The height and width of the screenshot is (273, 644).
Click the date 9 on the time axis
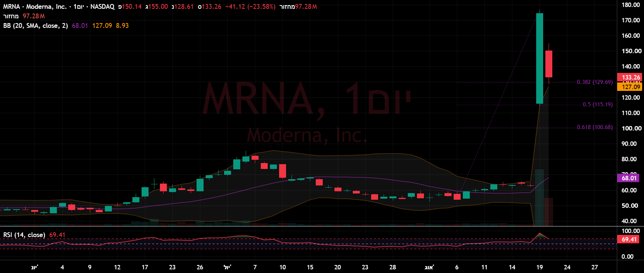90,267
